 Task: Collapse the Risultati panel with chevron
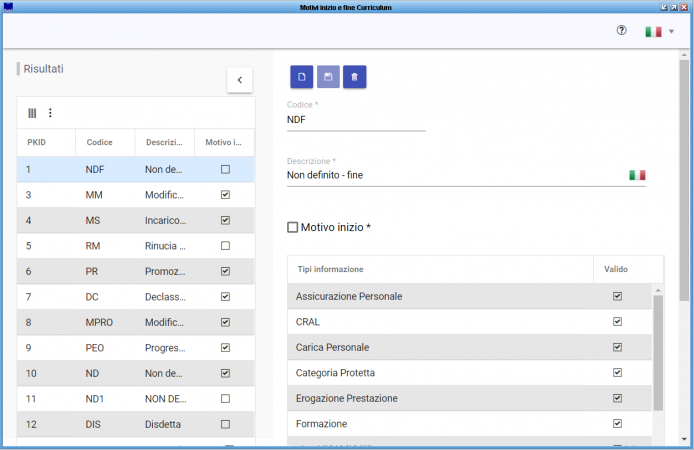click(239, 80)
